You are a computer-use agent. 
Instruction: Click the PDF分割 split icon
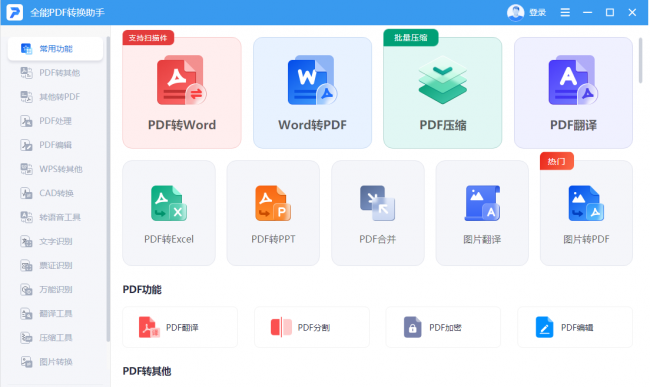(281, 327)
